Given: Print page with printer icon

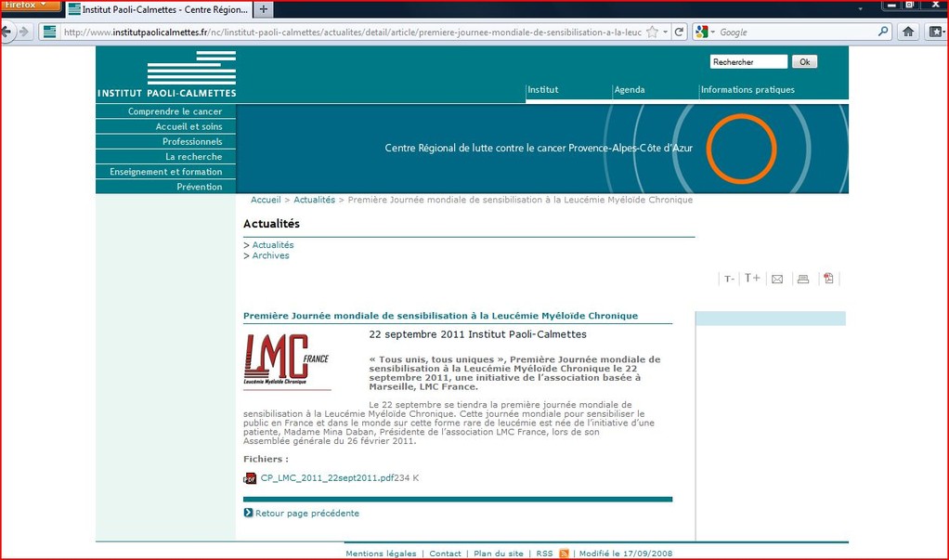Looking at the screenshot, I should pos(803,280).
